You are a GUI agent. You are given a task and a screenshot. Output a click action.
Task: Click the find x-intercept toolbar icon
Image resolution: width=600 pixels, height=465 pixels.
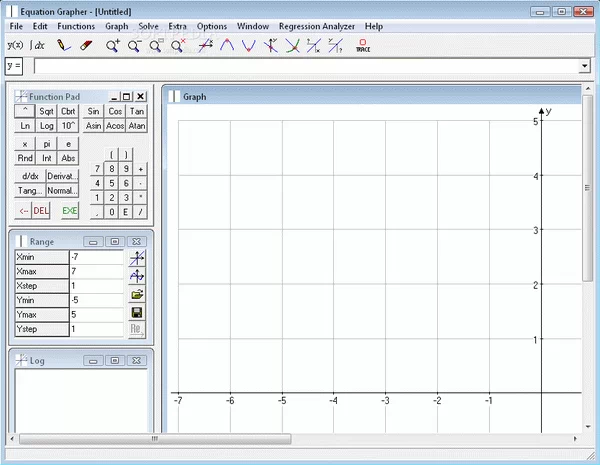206,46
